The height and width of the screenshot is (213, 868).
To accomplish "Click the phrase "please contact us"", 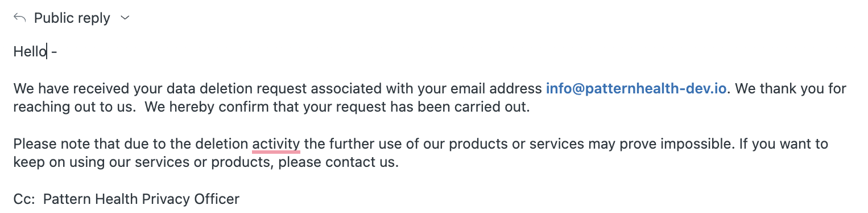I will (338, 162).
